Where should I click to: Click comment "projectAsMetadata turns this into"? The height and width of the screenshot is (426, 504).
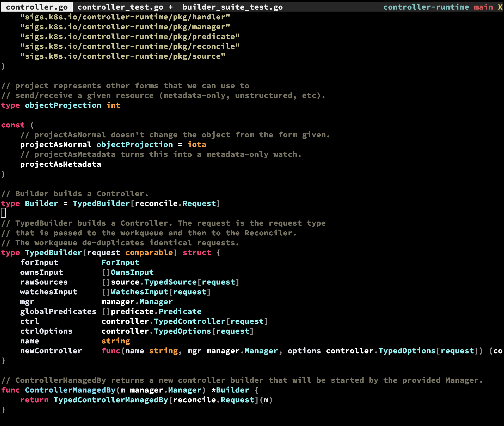(161, 154)
